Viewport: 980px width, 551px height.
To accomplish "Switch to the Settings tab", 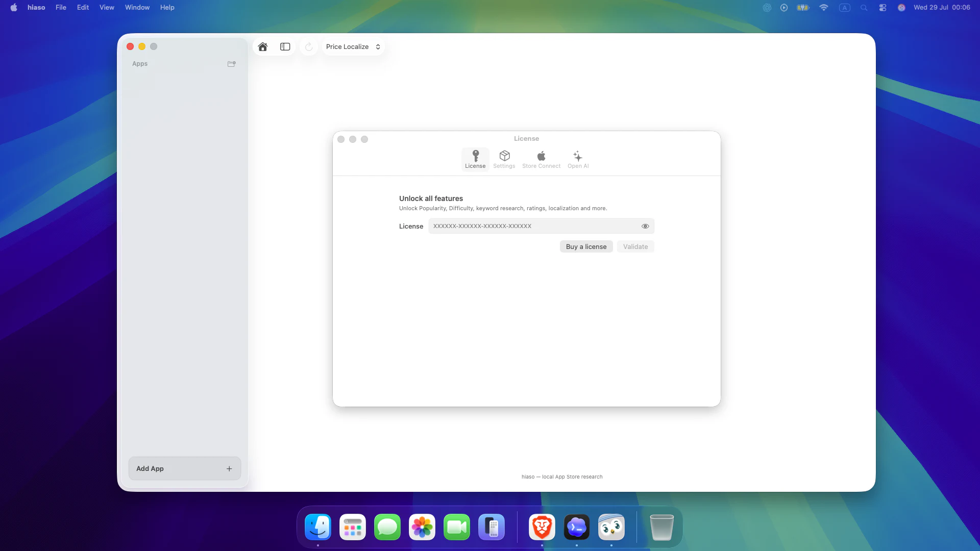I will pyautogui.click(x=504, y=160).
